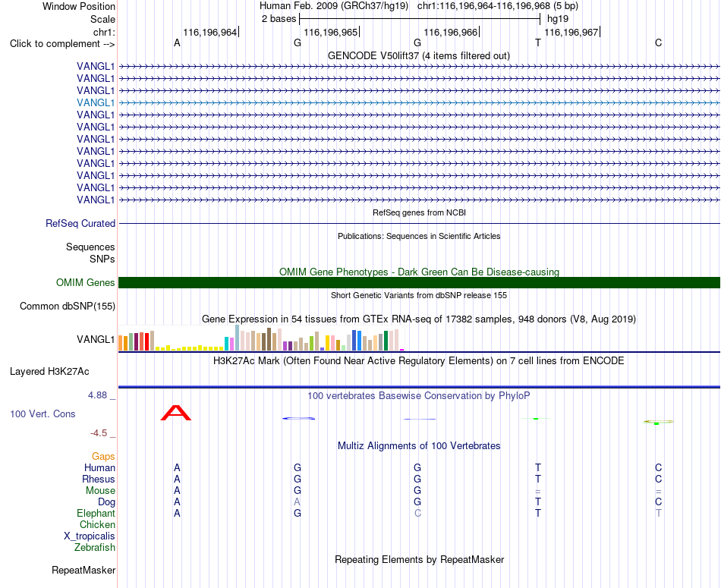Click the Layered H3K27Ac track label
The image size is (721, 588).
pyautogui.click(x=49, y=372)
